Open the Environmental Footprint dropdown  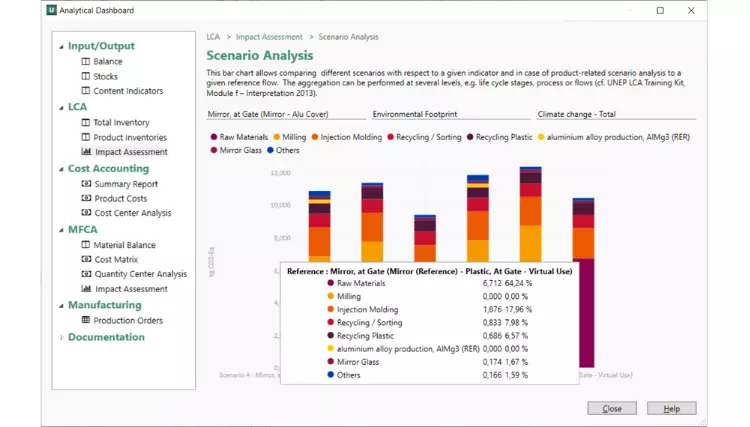click(448, 115)
